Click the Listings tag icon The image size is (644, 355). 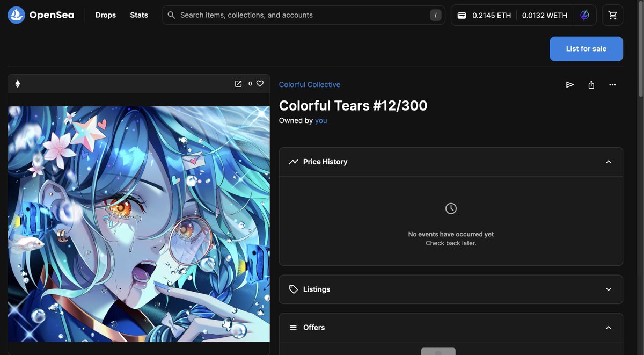coord(293,289)
